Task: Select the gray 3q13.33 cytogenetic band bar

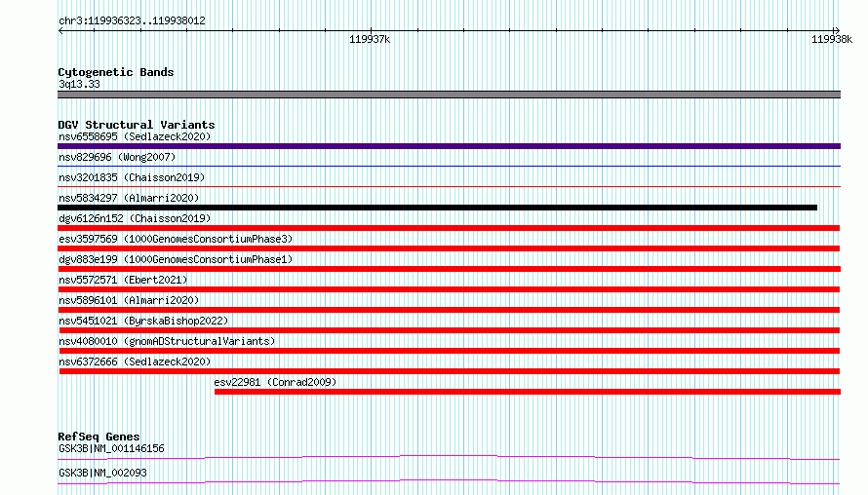Action: coord(449,95)
